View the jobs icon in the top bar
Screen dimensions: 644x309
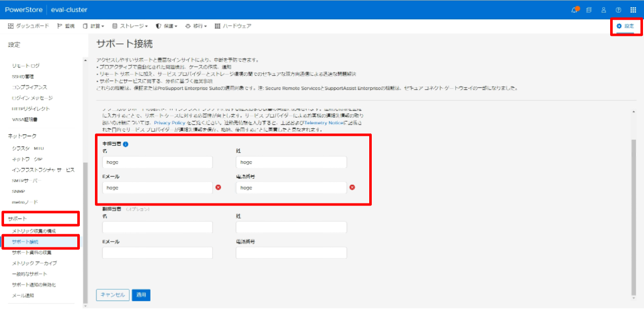589,10
